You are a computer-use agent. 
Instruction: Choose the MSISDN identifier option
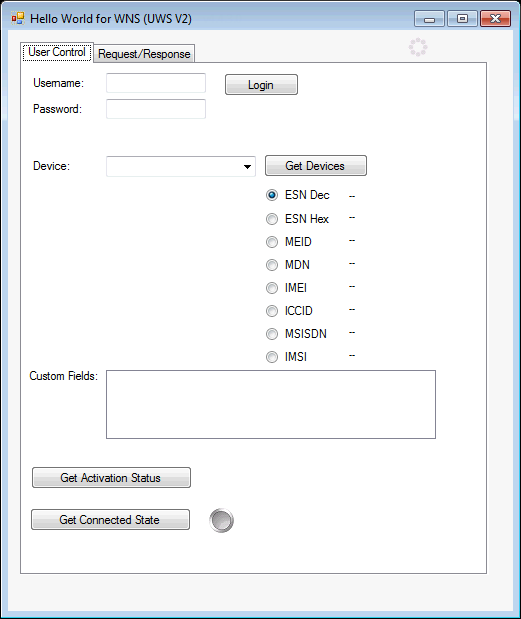[x=272, y=334]
